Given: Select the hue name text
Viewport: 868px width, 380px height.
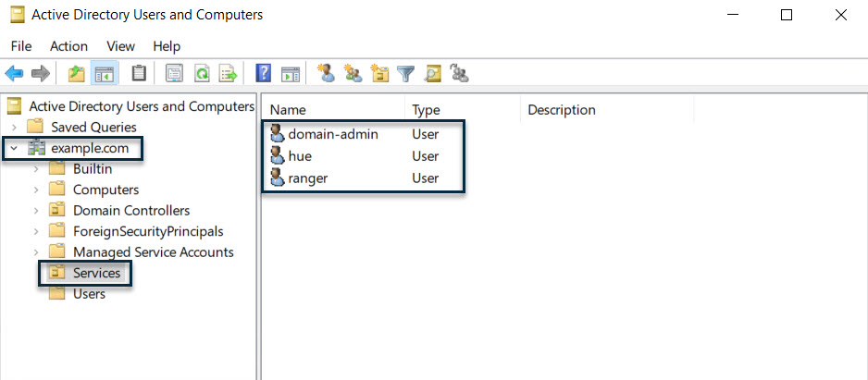Looking at the screenshot, I should 300,156.
